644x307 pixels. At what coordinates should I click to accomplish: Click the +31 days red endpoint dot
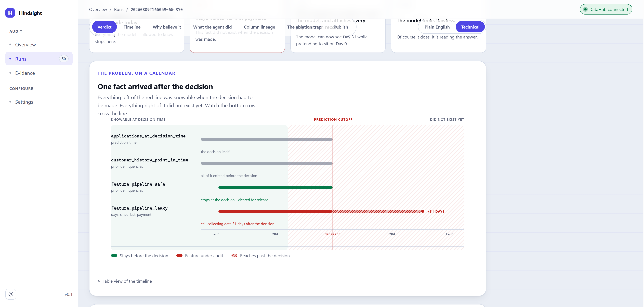pos(423,211)
